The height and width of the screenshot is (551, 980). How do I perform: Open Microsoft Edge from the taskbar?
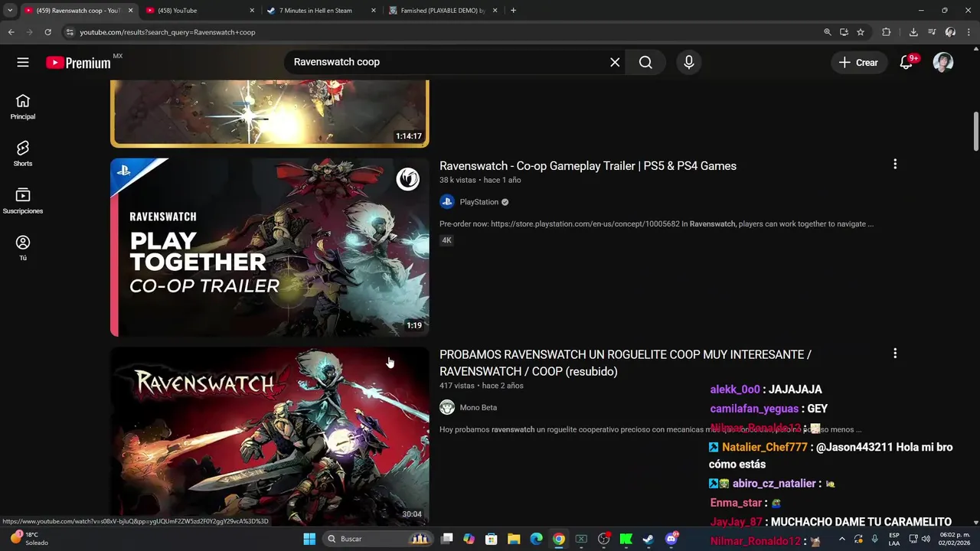tap(536, 539)
